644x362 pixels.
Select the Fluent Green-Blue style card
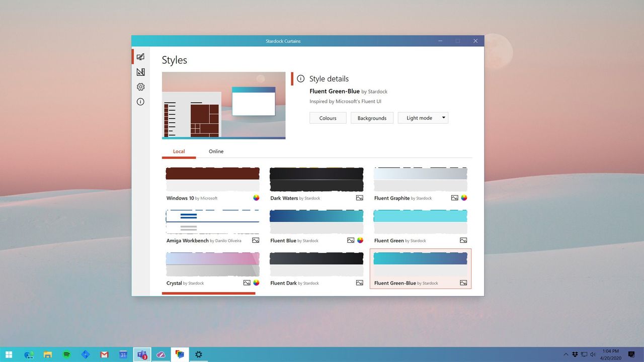pyautogui.click(x=420, y=268)
